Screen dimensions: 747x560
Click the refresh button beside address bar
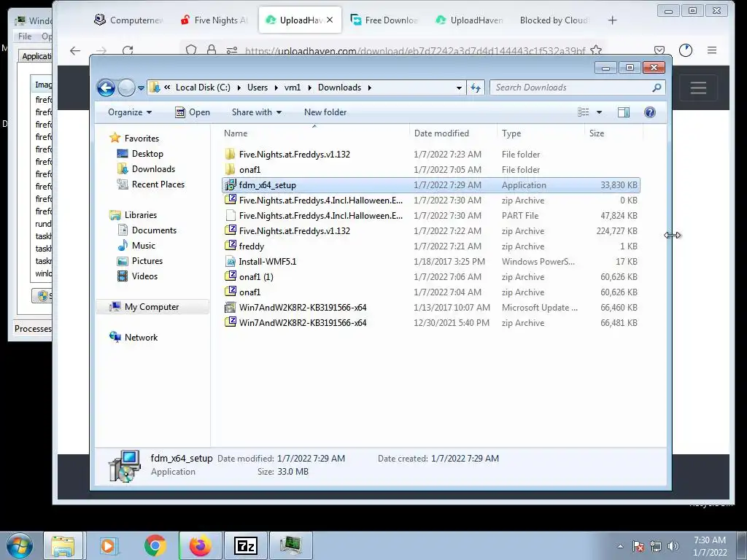(476, 87)
